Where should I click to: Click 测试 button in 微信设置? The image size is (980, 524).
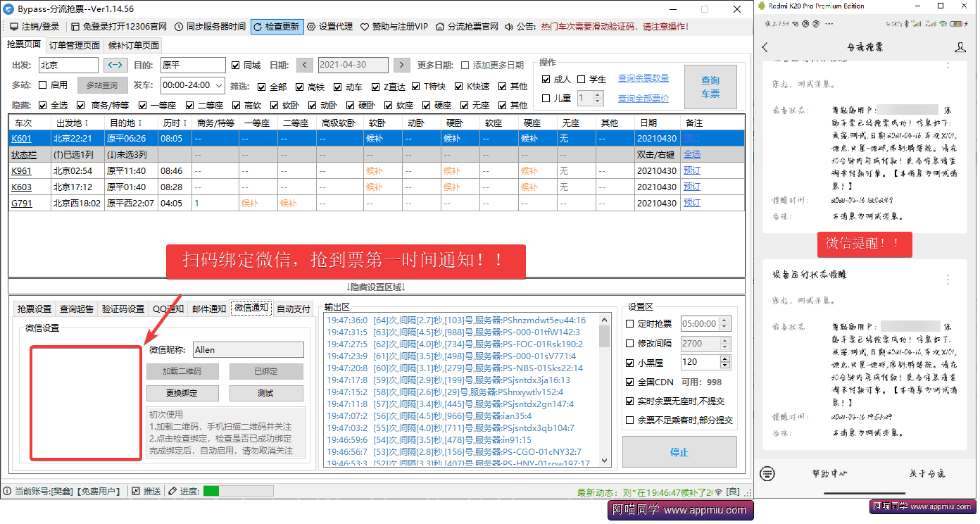[x=265, y=393]
